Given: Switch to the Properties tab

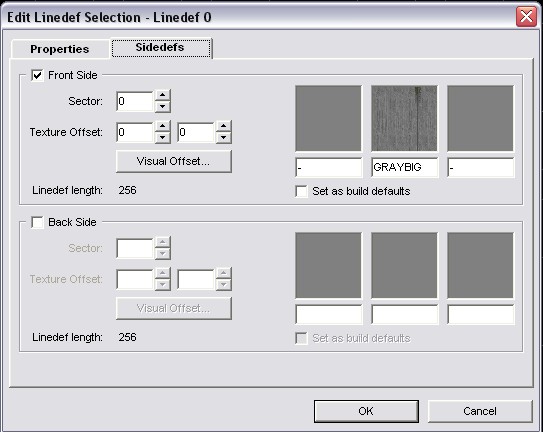Looking at the screenshot, I should 60,49.
